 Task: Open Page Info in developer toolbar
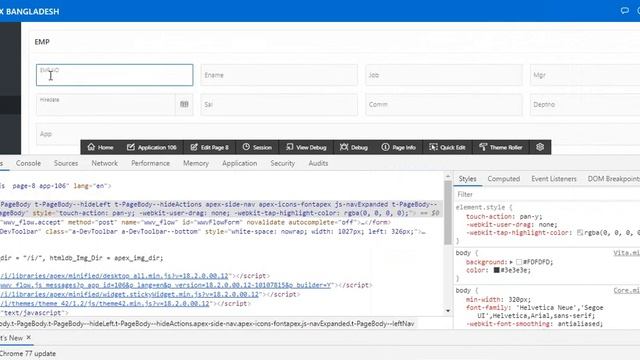(398, 147)
